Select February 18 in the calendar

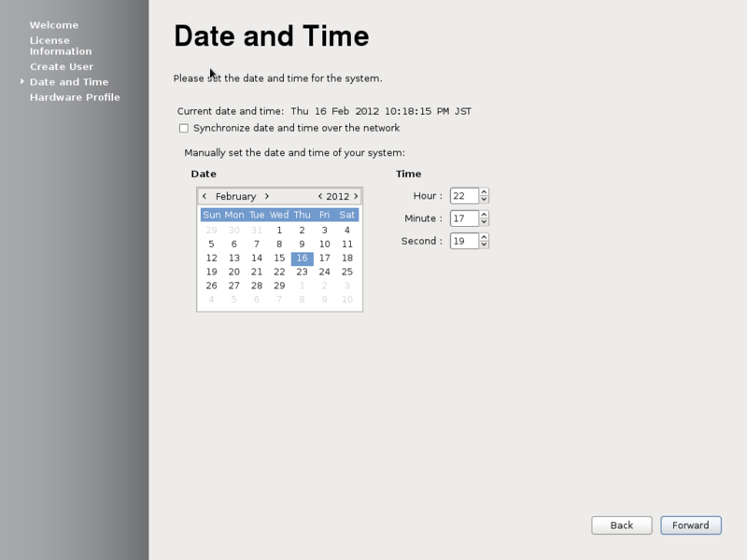coord(347,259)
